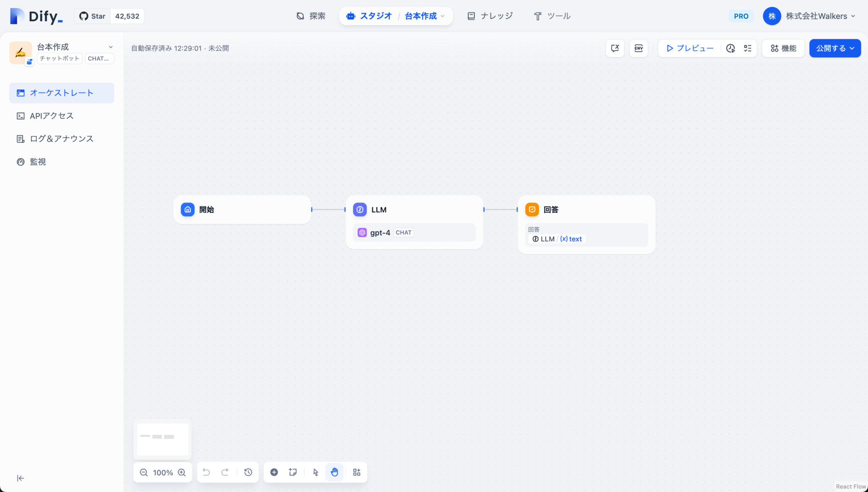Click the undo icon in canvas toolbar
Image resolution: width=868 pixels, height=492 pixels.
206,472
